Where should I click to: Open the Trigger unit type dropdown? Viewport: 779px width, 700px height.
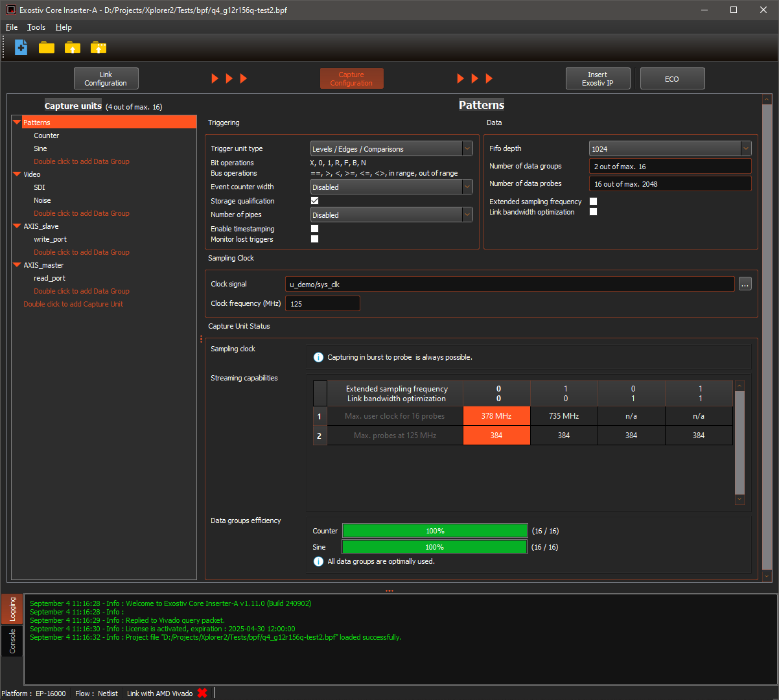(391, 149)
